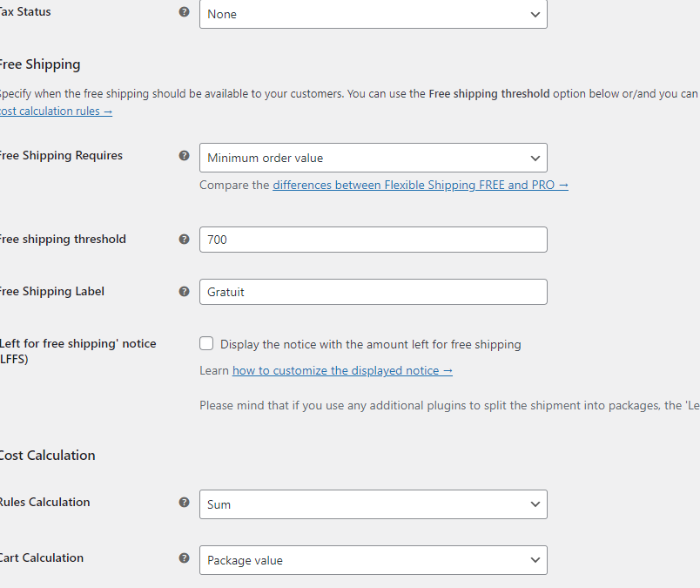The height and width of the screenshot is (588, 700).
Task: Open the Rules Calculation Sum dropdown
Action: [373, 504]
